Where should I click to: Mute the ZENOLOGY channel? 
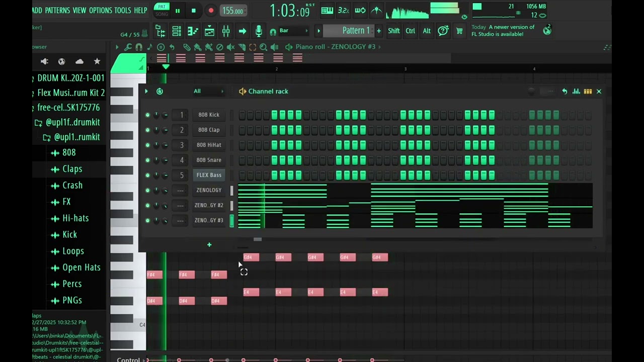tap(147, 191)
